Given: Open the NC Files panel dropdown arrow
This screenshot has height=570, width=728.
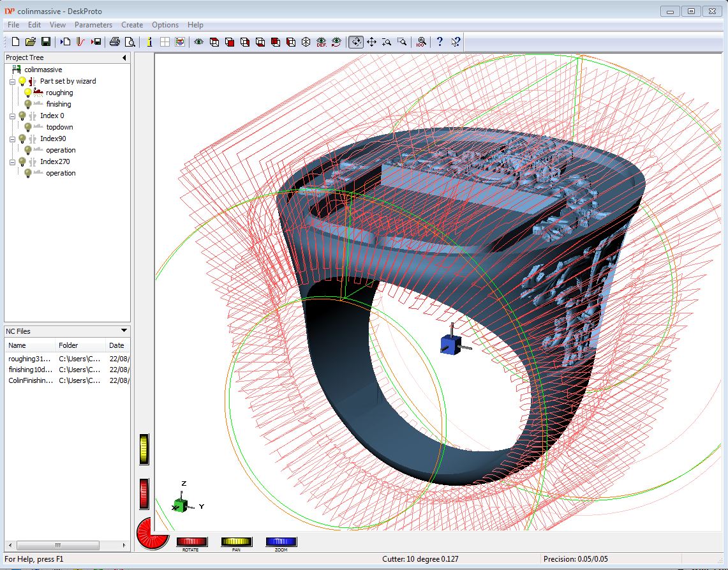Looking at the screenshot, I should point(124,331).
